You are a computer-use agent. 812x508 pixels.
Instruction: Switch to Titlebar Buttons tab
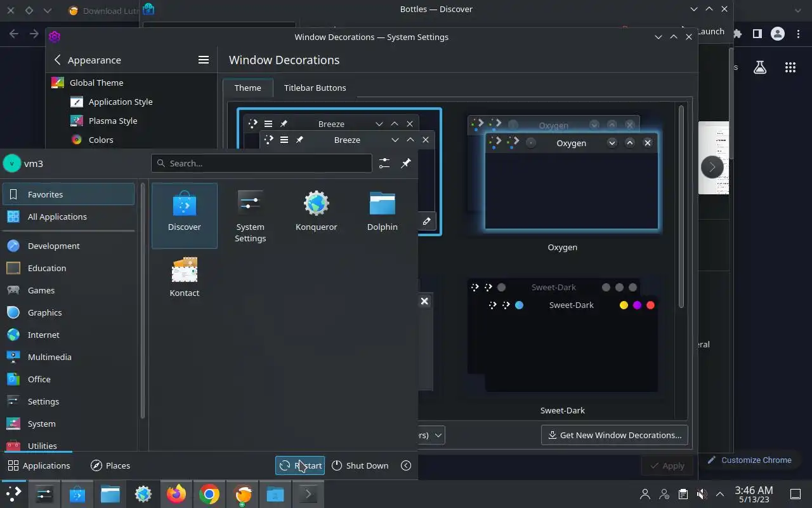(x=315, y=88)
